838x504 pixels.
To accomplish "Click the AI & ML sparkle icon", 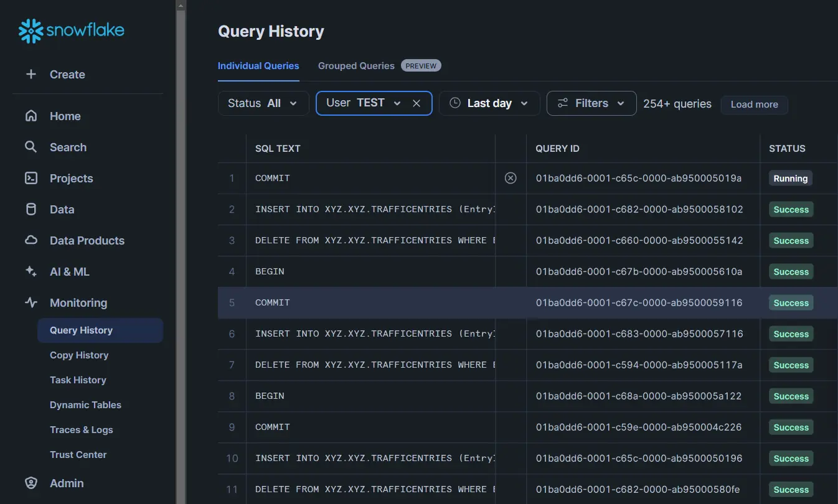I will [x=31, y=271].
